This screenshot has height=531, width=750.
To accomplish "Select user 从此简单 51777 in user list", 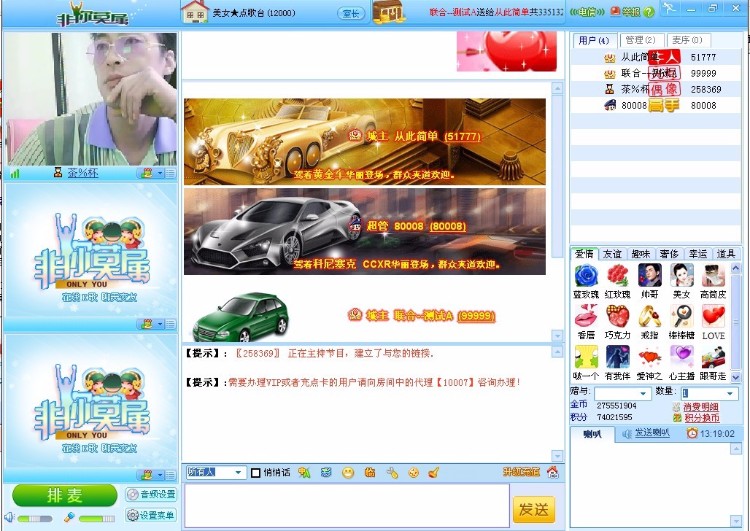I will click(x=656, y=57).
